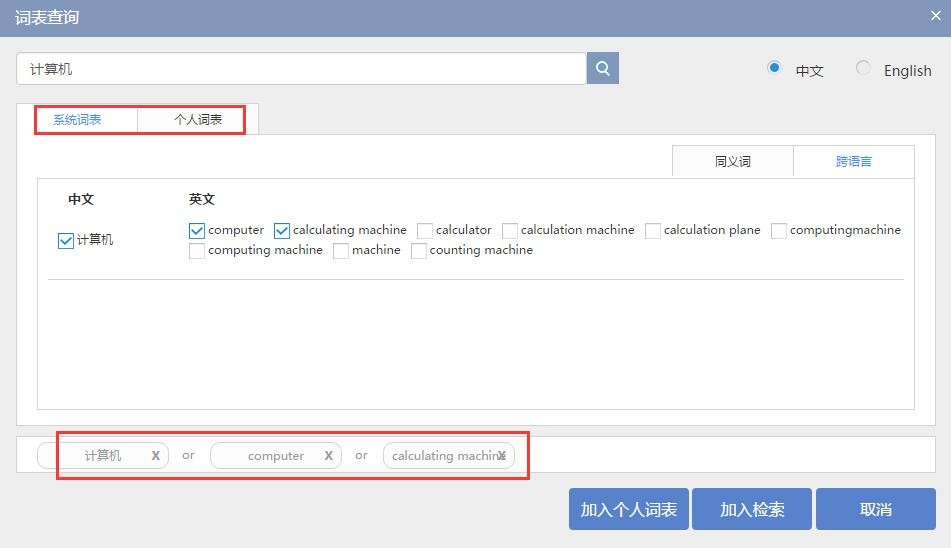Viewport: 951px width, 548px height.
Task: Switch to the 系统词表 tab
Action: 77,120
